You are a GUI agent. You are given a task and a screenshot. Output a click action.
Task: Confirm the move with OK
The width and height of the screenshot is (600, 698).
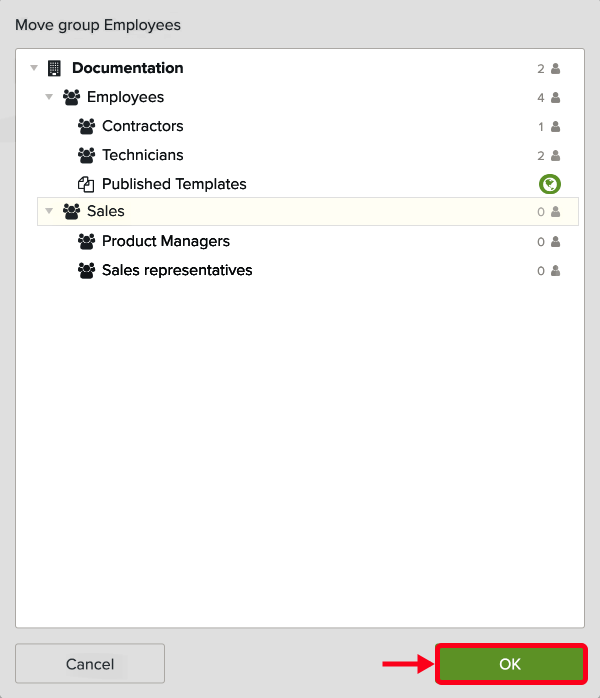click(x=510, y=664)
